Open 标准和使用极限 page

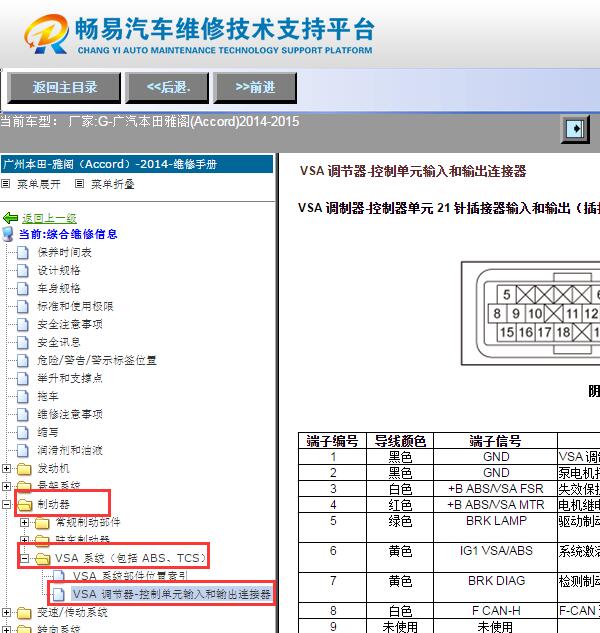[x=76, y=306]
